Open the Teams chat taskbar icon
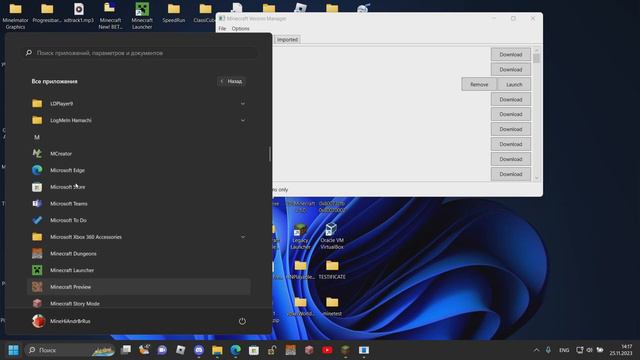 point(162,350)
